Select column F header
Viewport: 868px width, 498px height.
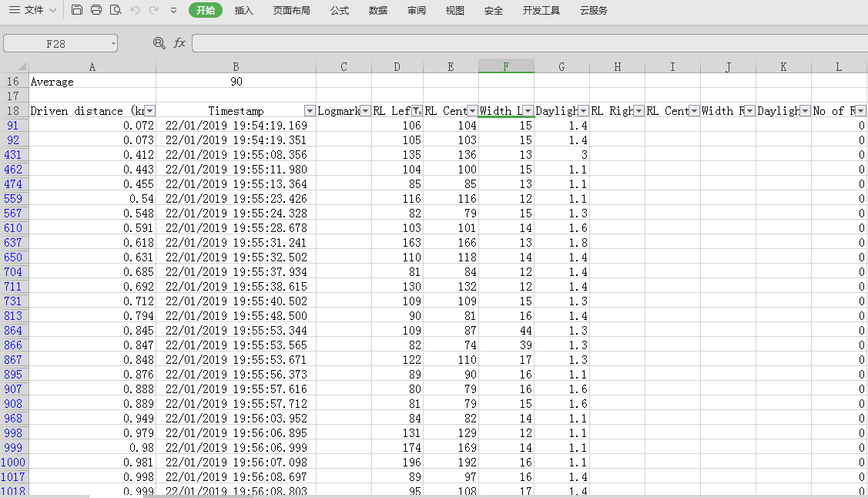point(506,67)
